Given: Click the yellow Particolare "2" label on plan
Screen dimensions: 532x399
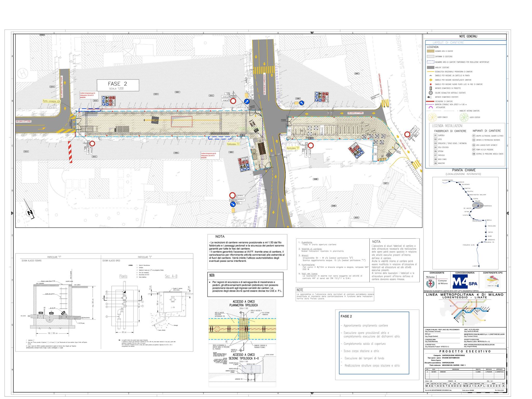Looking at the screenshot, I should pos(293,148).
